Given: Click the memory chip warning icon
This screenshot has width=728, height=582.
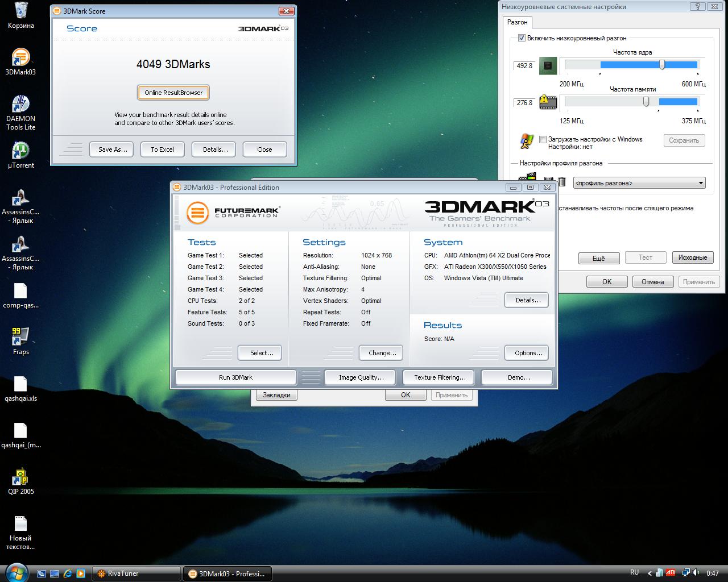Looking at the screenshot, I should (x=548, y=102).
